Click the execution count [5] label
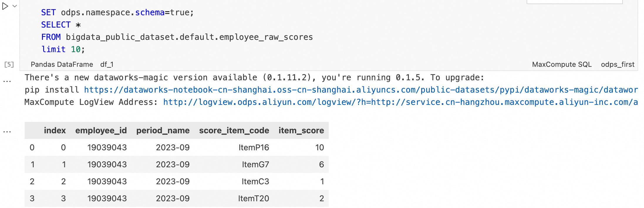The image size is (644, 208). [x=9, y=64]
